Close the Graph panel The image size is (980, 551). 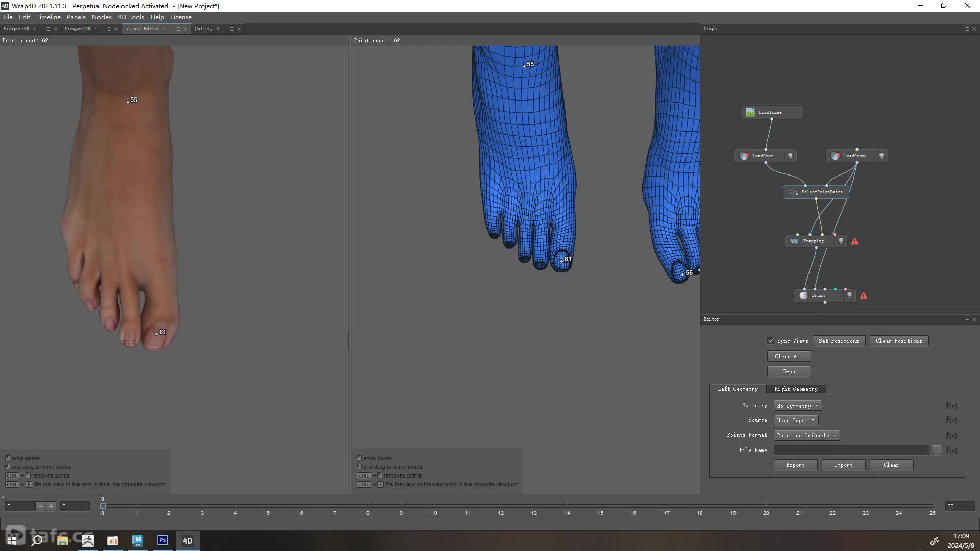(x=974, y=29)
